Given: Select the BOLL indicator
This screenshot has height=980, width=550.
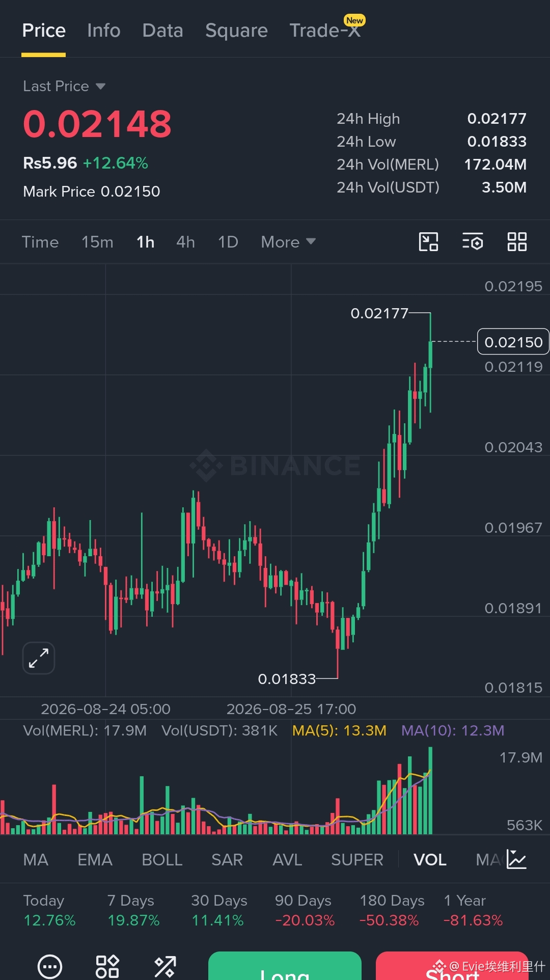Looking at the screenshot, I should [162, 860].
